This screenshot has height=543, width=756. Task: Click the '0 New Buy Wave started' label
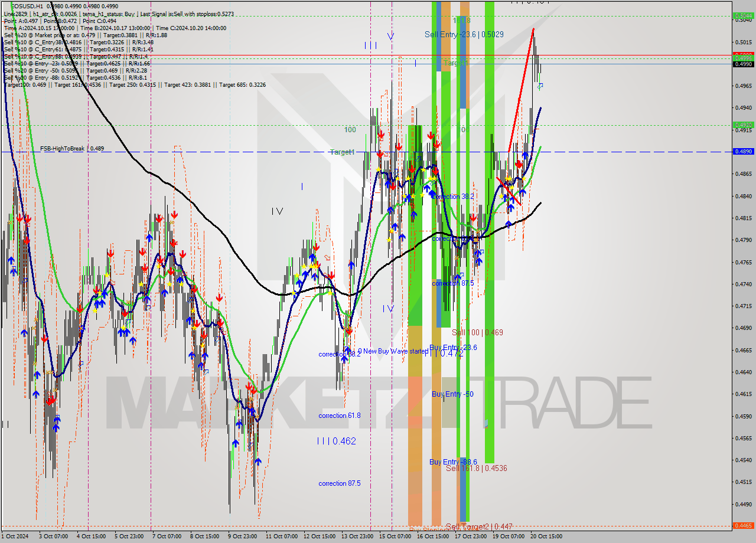[x=393, y=351]
